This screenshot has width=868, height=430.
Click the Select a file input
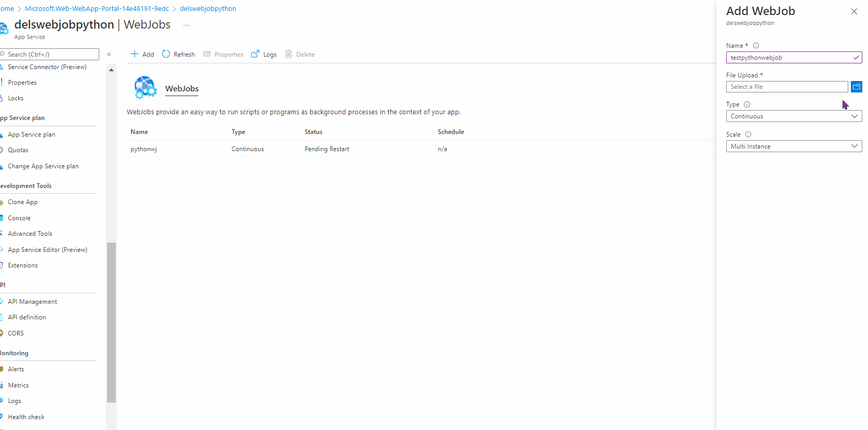pos(787,87)
